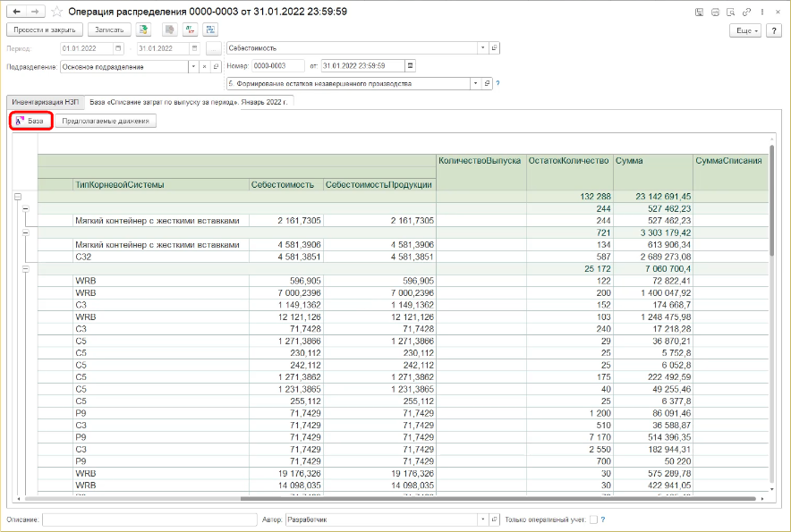791x532 pixels.
Task: Add document to favorites with star icon
Action: [x=58, y=12]
